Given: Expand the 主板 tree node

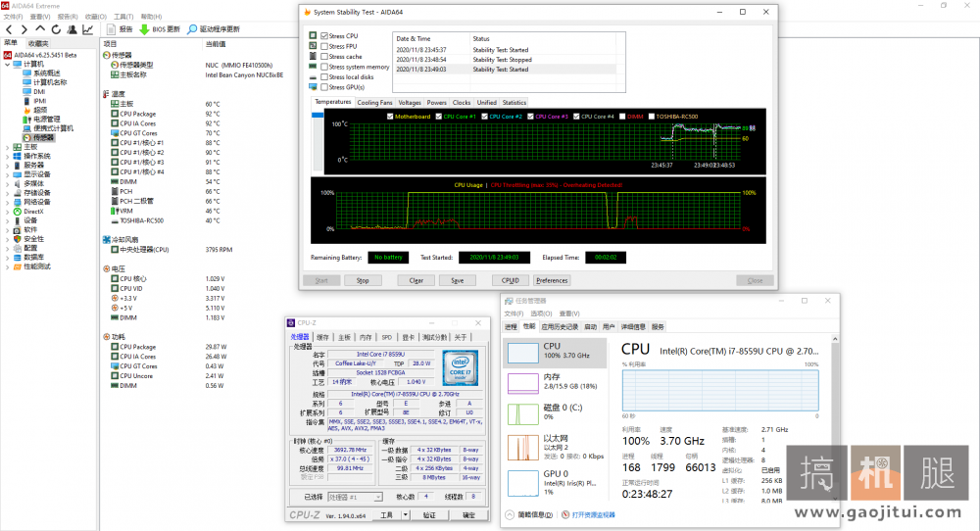Looking at the screenshot, I should click(8, 147).
